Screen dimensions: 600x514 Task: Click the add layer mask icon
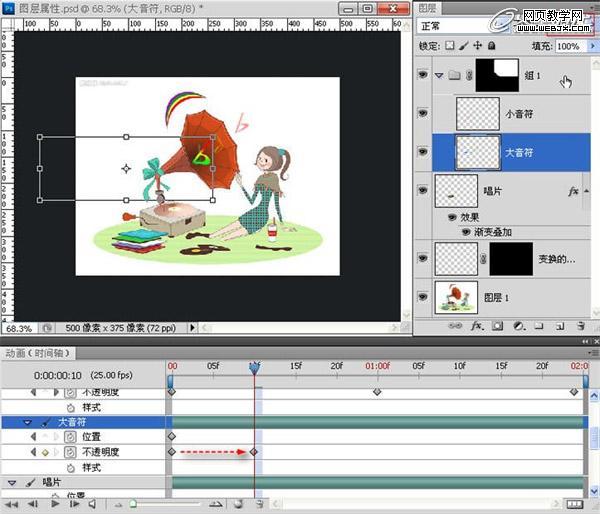497,325
